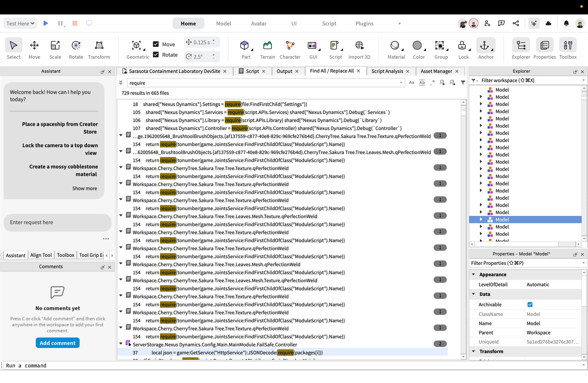Toggle Match Case (Aa) search option
Viewport: 588px width, 383px height.
(412, 82)
